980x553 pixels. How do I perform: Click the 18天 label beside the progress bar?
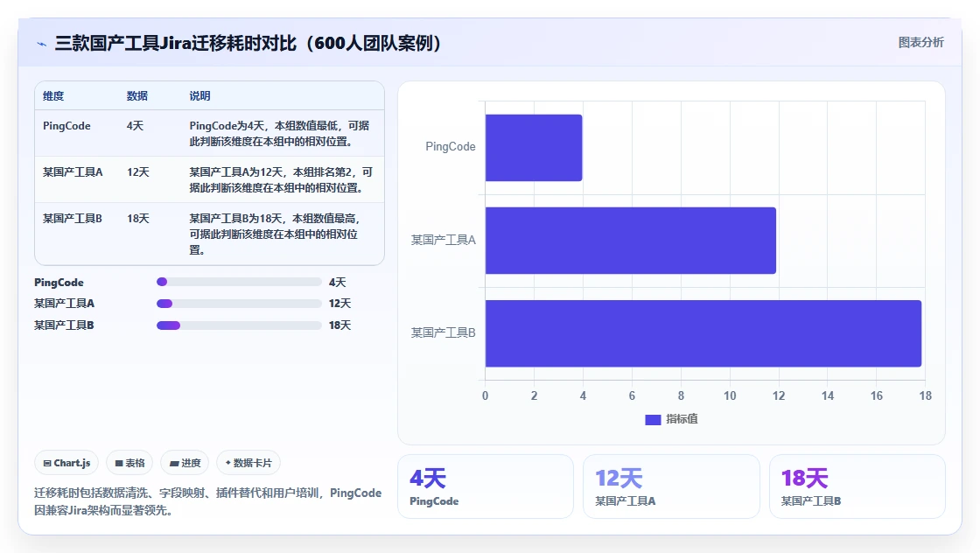coord(340,325)
